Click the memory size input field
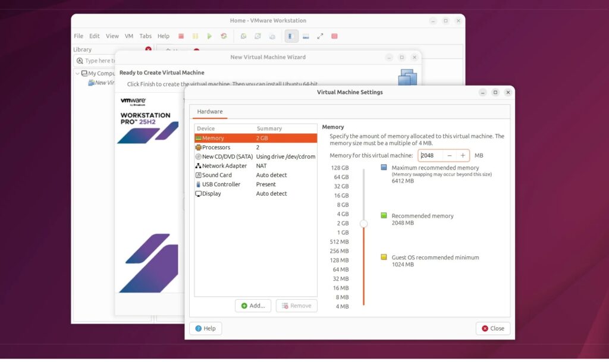 point(430,156)
